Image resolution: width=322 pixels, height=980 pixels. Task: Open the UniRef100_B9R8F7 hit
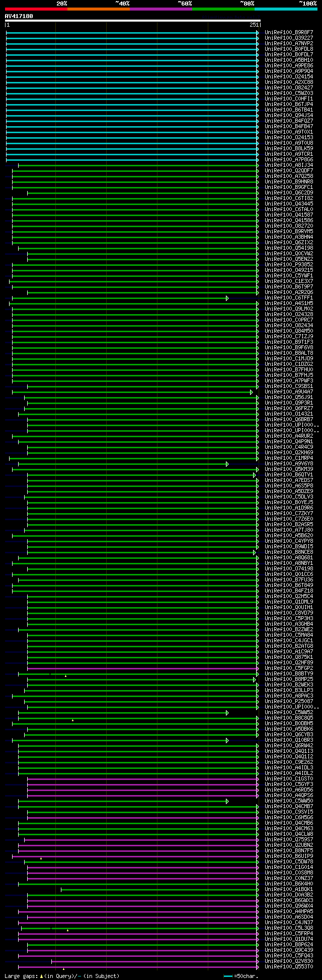[289, 32]
